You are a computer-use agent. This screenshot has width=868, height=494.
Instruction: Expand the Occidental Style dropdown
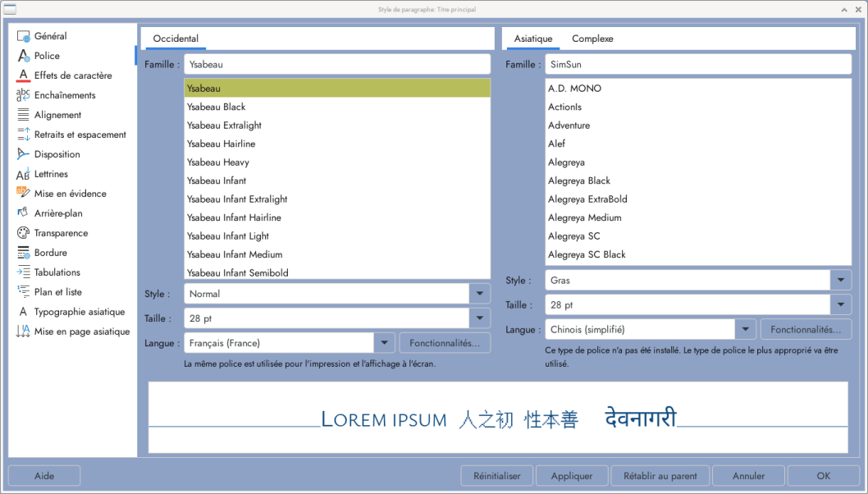click(479, 294)
